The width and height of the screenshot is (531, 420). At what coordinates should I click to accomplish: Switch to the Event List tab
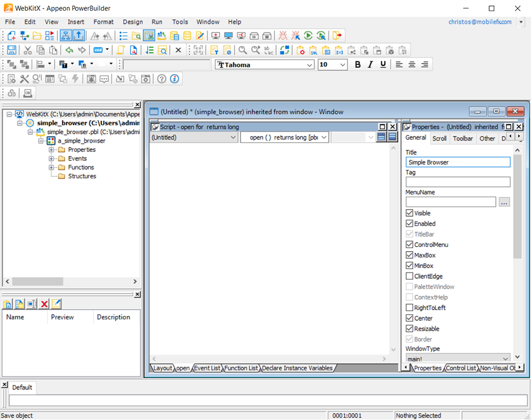click(x=207, y=368)
